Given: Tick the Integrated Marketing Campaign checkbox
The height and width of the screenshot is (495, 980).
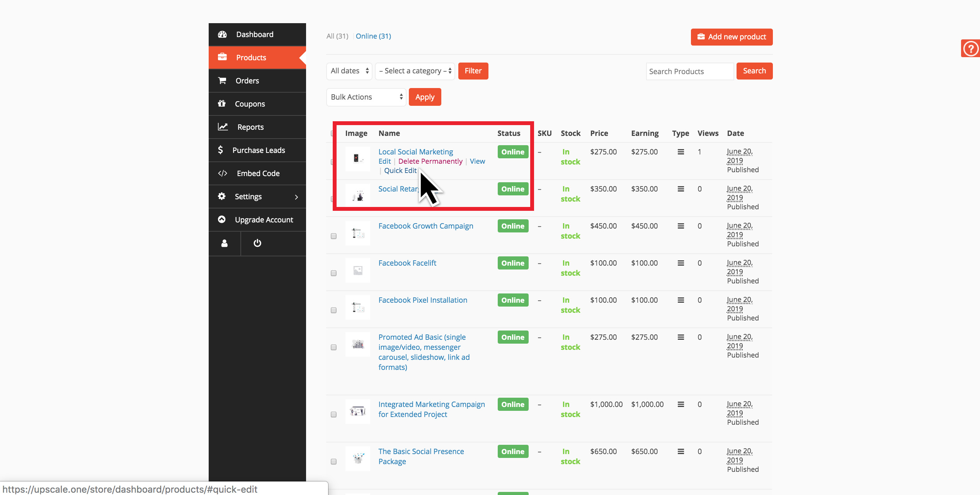Looking at the screenshot, I should [x=333, y=414].
